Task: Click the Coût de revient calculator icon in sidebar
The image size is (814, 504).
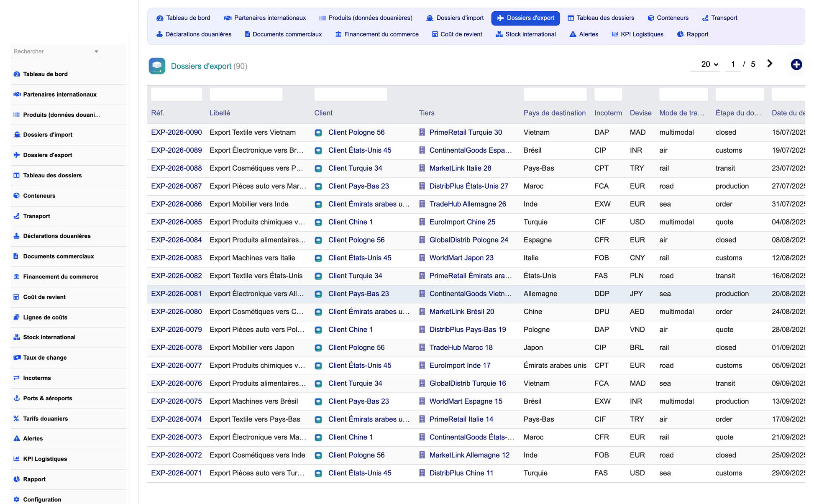Action: 16,297
